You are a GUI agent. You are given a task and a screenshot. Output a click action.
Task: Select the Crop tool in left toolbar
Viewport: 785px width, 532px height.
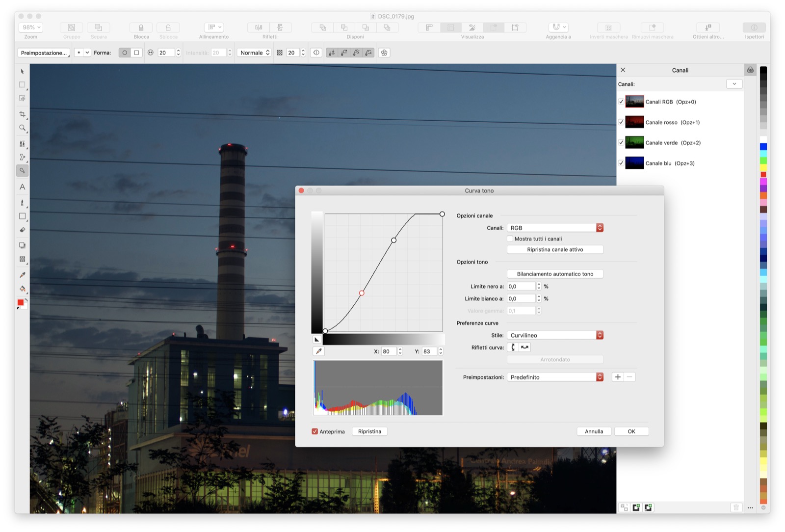click(x=22, y=114)
